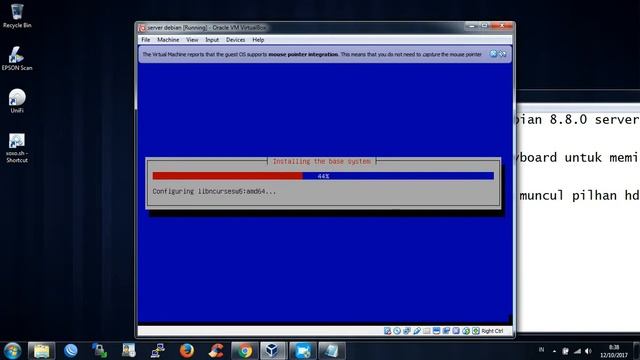Launch CCleaner from the taskbar
This screenshot has width=640, height=360.
coord(216,351)
